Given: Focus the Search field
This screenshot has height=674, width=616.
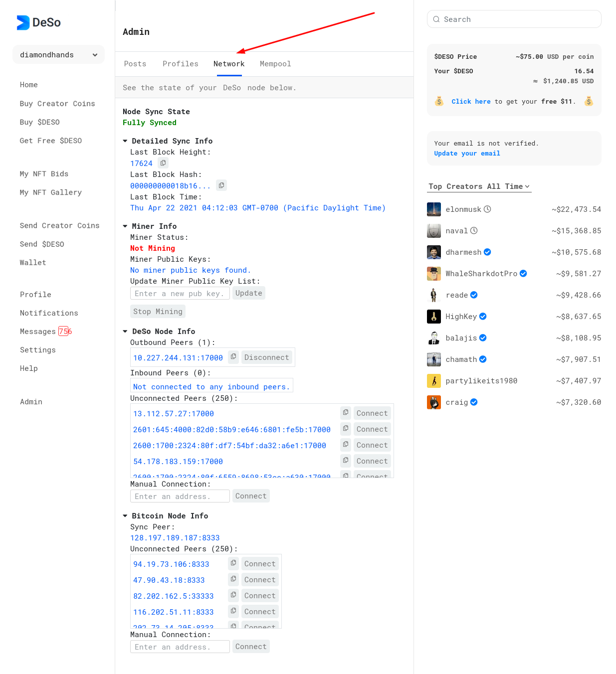Looking at the screenshot, I should pyautogui.click(x=514, y=19).
